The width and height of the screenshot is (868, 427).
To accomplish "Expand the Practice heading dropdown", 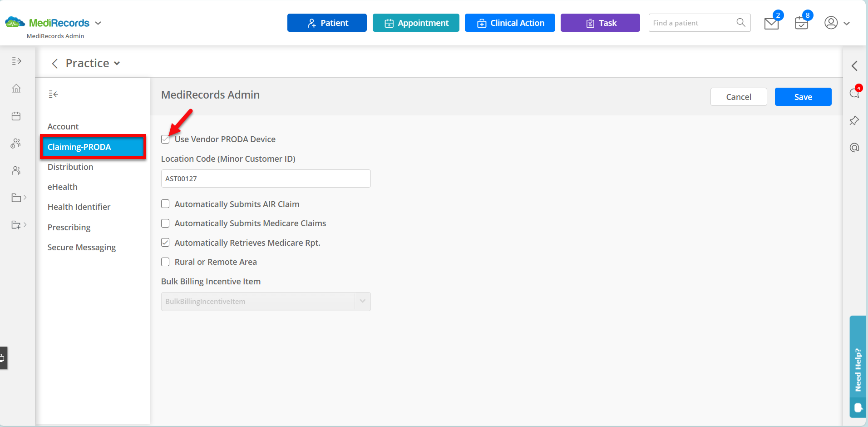I will point(117,64).
